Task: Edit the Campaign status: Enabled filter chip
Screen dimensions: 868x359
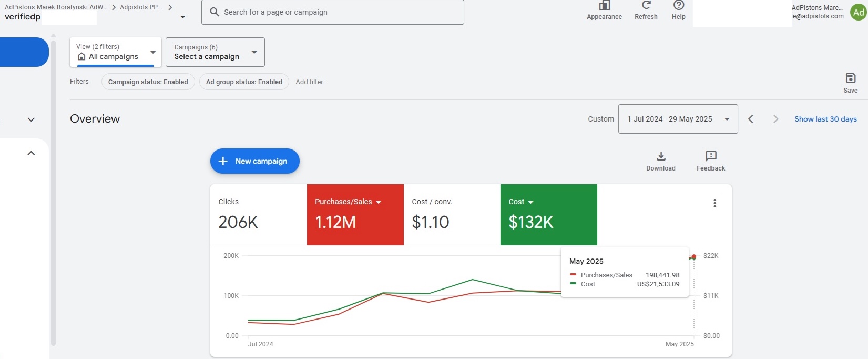Action: click(x=148, y=82)
